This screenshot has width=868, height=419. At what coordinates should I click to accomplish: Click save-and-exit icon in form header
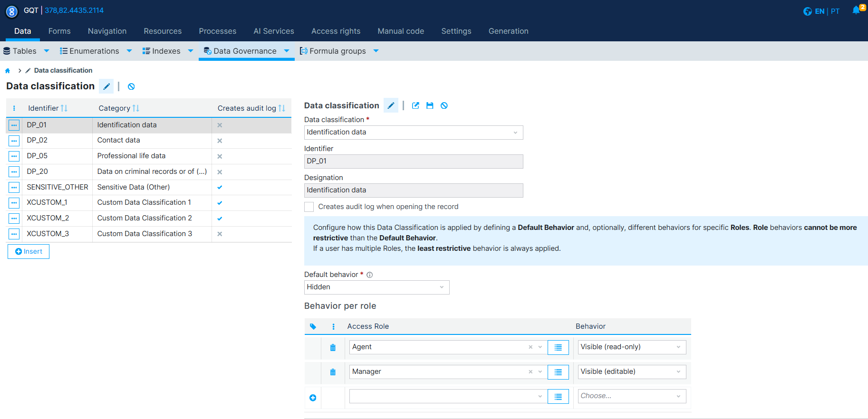(x=415, y=105)
